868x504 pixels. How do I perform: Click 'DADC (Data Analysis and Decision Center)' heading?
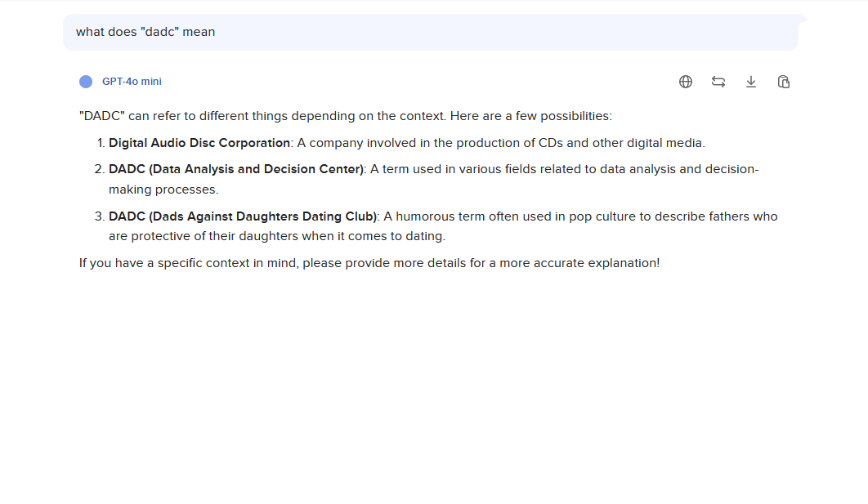[236, 169]
